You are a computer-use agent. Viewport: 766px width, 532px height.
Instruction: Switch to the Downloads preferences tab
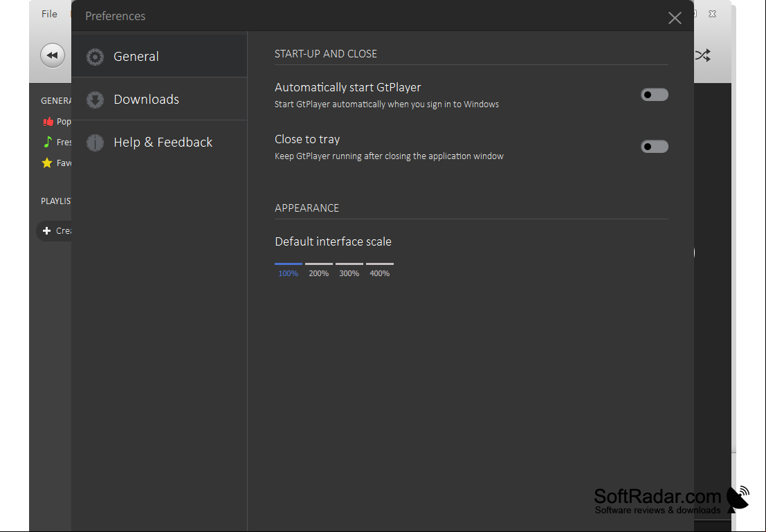[x=159, y=99]
